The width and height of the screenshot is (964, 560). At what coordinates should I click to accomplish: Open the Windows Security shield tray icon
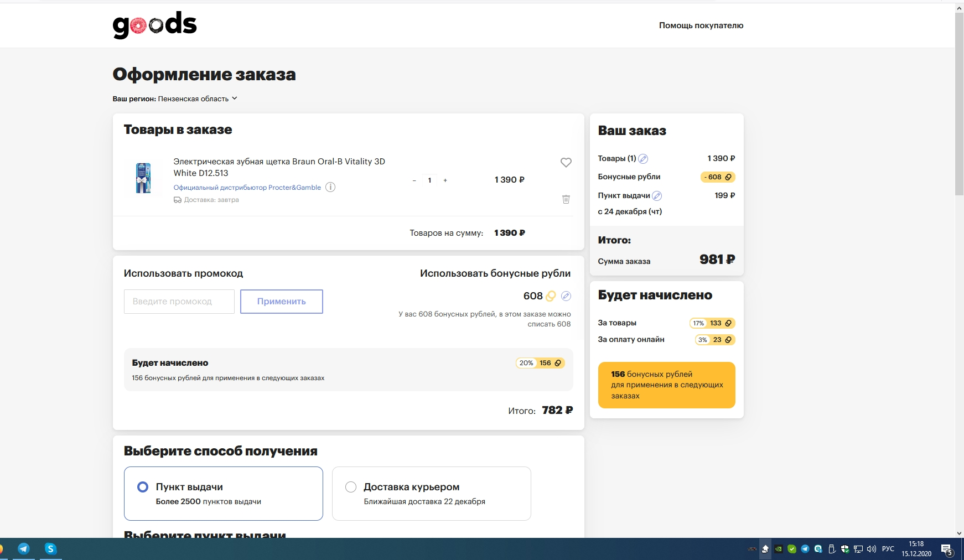[845, 549]
